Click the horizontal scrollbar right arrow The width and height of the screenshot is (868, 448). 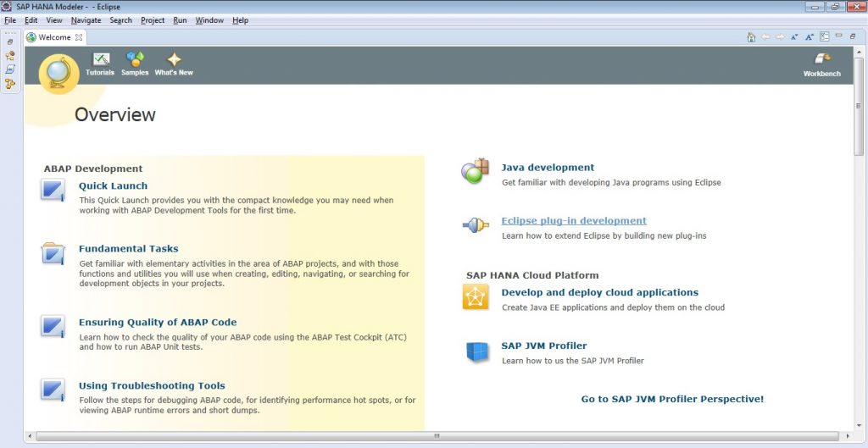[x=849, y=436]
